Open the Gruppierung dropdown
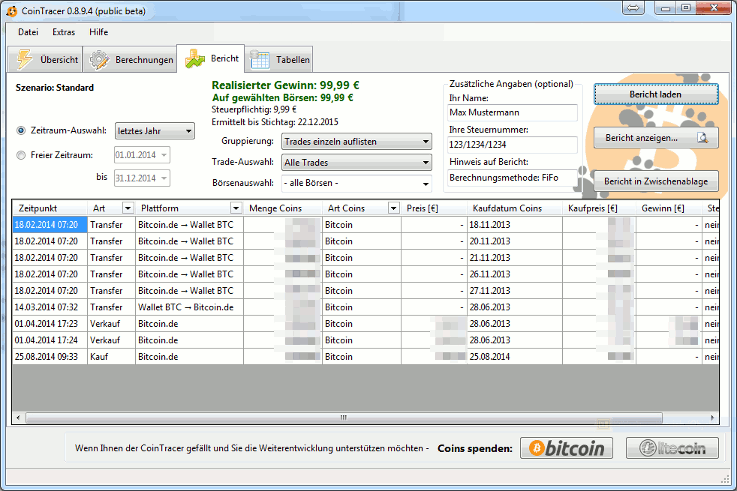737x491 pixels. coord(356,141)
